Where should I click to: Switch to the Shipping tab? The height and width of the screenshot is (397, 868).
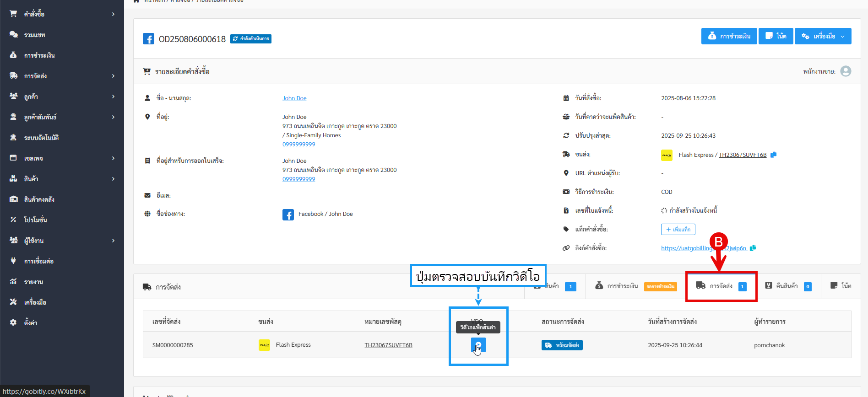(721, 286)
